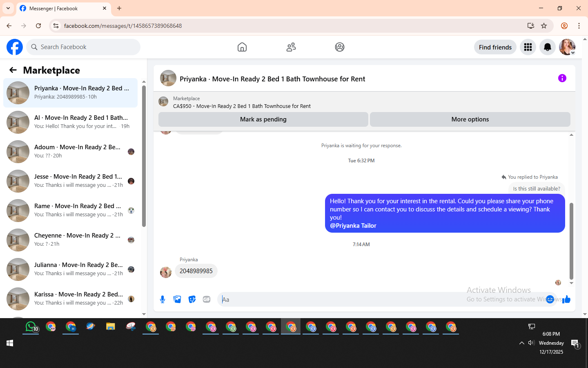Click More options button
The image size is (588, 368).
click(x=470, y=119)
